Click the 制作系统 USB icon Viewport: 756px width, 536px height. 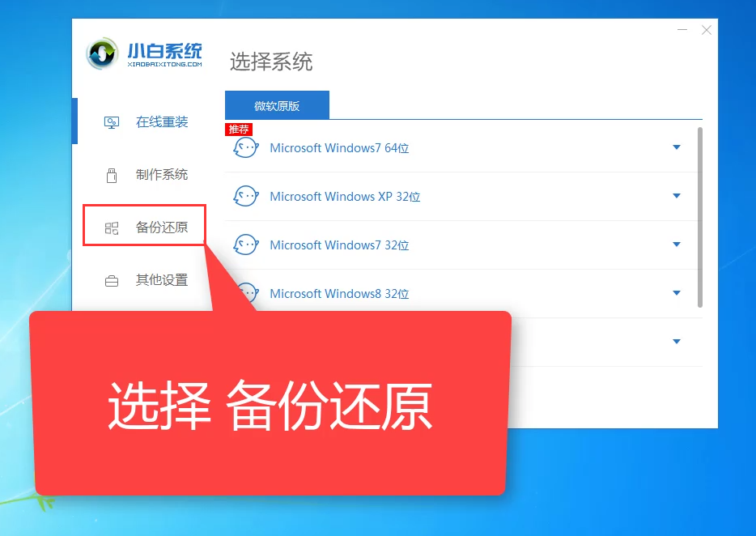111,174
